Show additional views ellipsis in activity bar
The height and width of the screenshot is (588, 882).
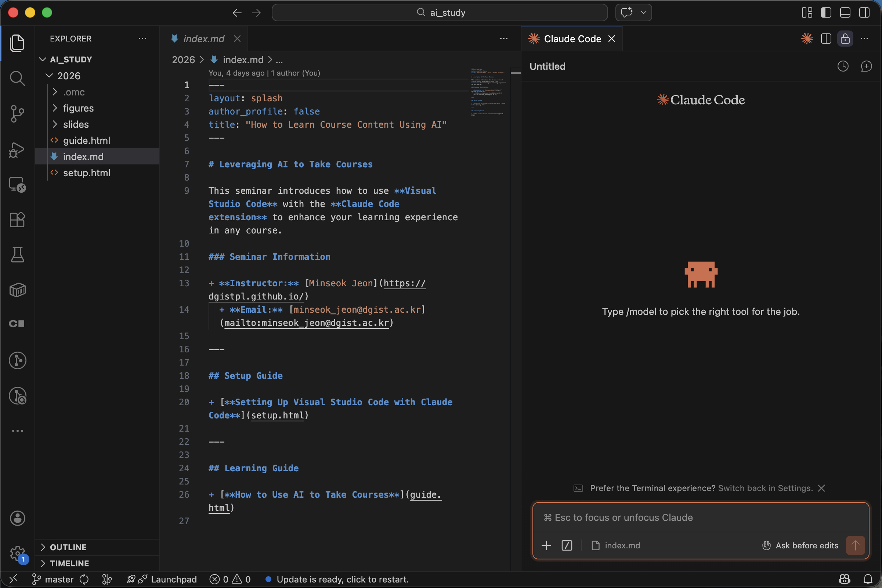pyautogui.click(x=17, y=431)
